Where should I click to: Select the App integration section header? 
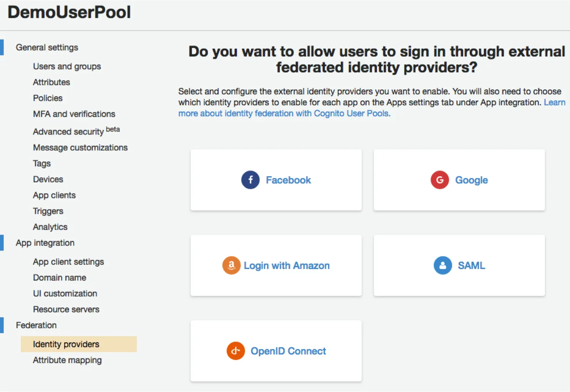coord(45,243)
